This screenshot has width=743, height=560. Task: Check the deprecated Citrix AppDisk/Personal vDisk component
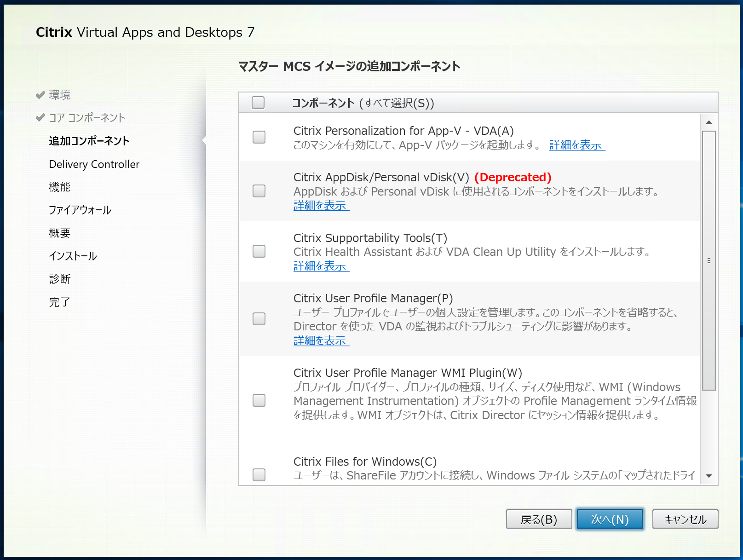click(259, 191)
